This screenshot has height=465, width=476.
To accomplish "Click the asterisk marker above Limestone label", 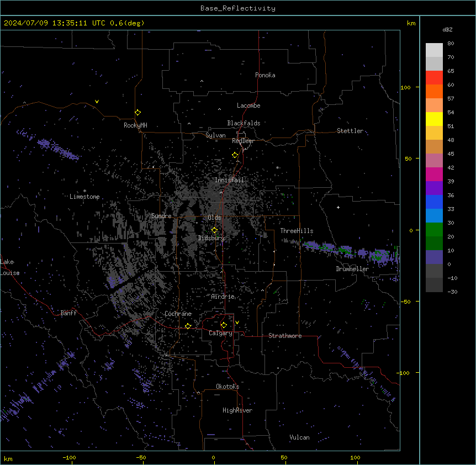I will pos(84,191).
